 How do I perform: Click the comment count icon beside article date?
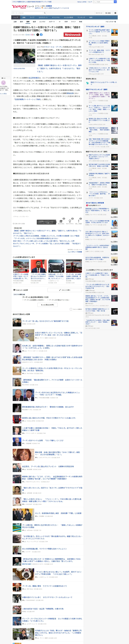tap(28, 35)
